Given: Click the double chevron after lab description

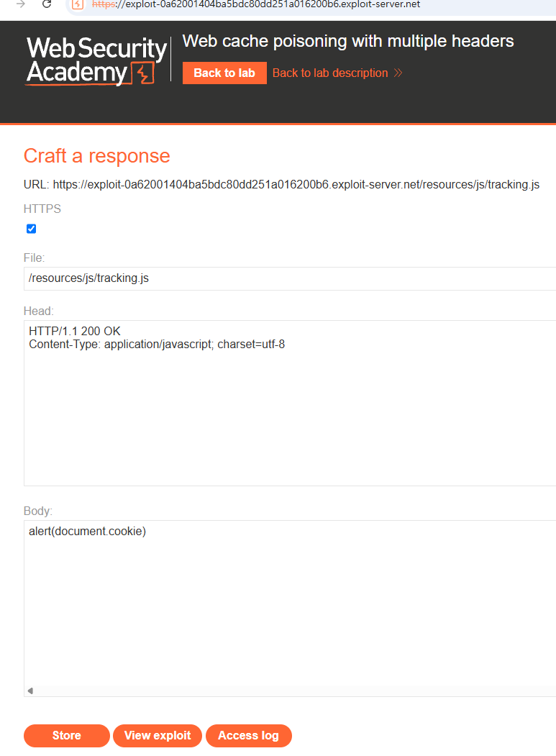Looking at the screenshot, I should tap(398, 73).
